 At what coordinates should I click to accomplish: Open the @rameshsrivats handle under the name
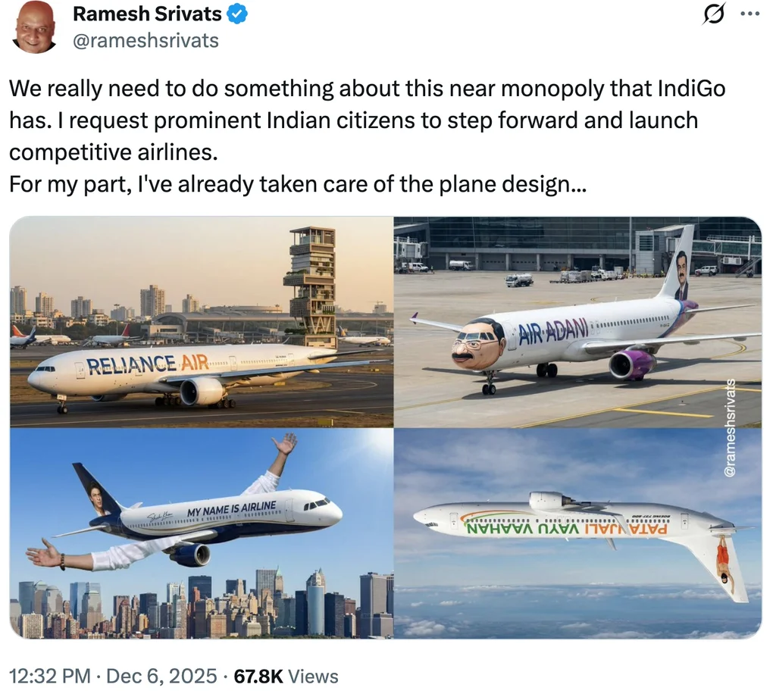point(145,40)
